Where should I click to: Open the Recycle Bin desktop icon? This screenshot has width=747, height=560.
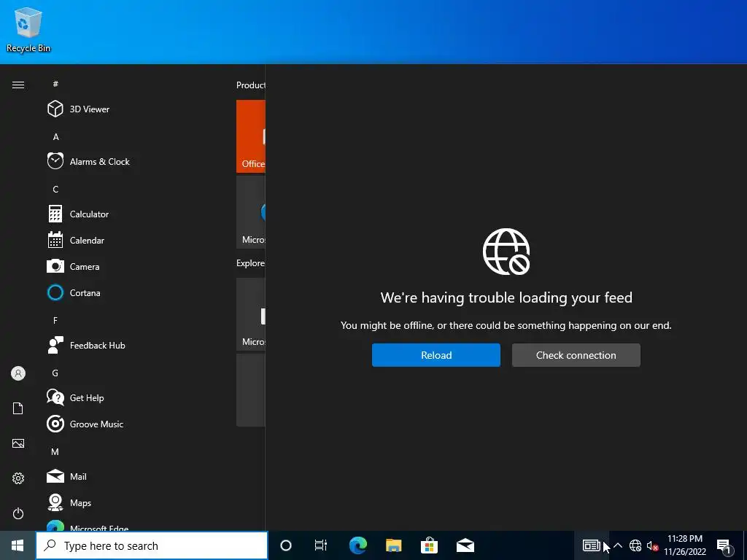tap(28, 30)
